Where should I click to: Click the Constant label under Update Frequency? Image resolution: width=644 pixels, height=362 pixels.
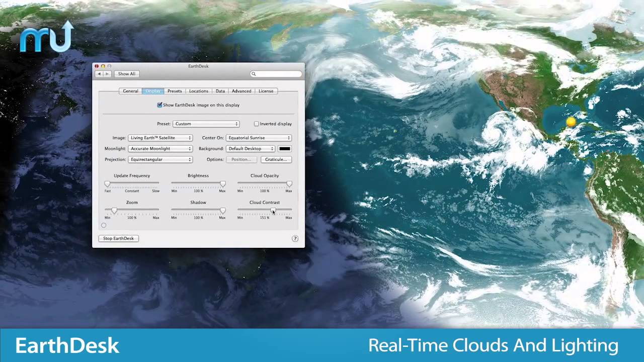point(132,191)
